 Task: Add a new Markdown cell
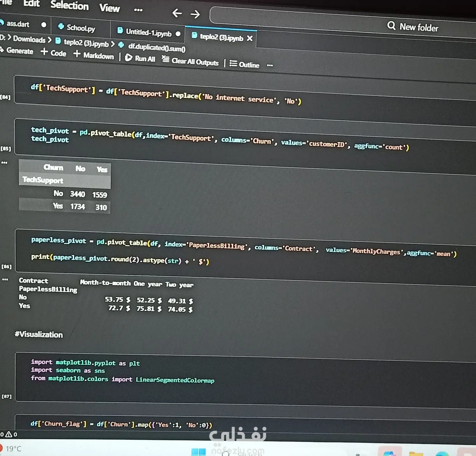(94, 55)
